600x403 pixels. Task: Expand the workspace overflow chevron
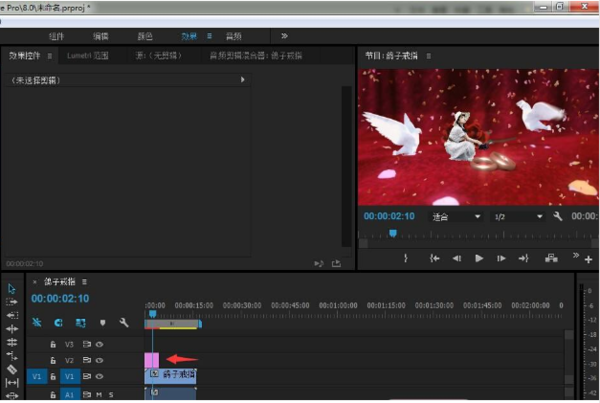tap(284, 35)
